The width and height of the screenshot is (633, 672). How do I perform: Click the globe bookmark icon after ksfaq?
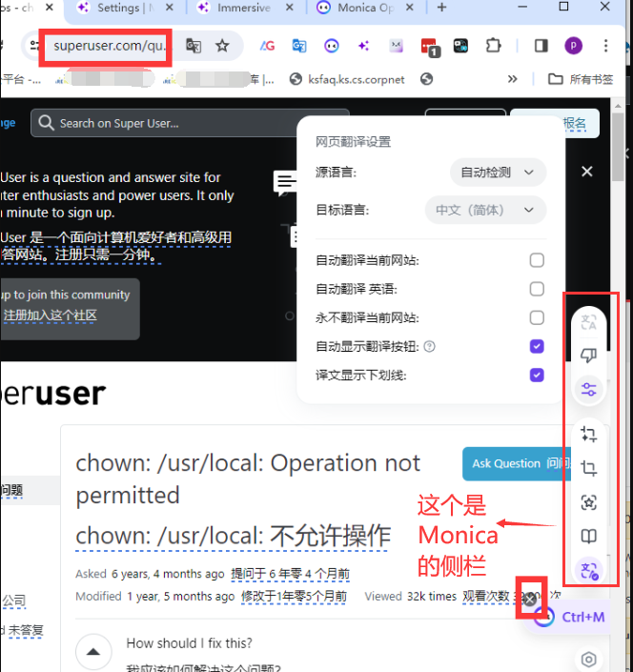coord(426,79)
